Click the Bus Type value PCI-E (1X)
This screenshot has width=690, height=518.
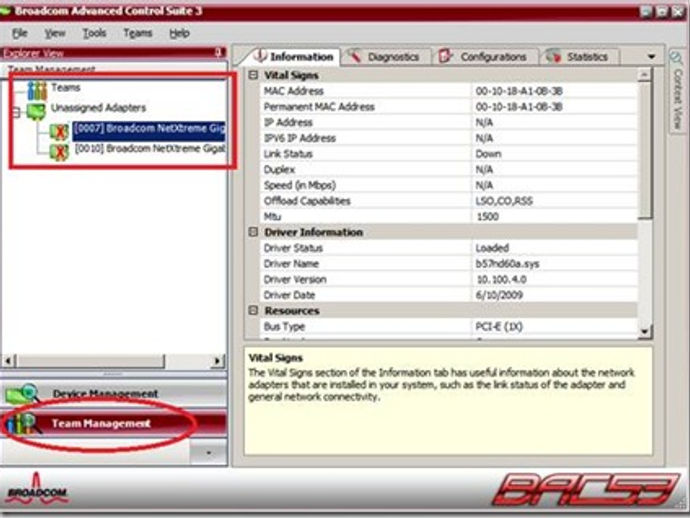499,327
